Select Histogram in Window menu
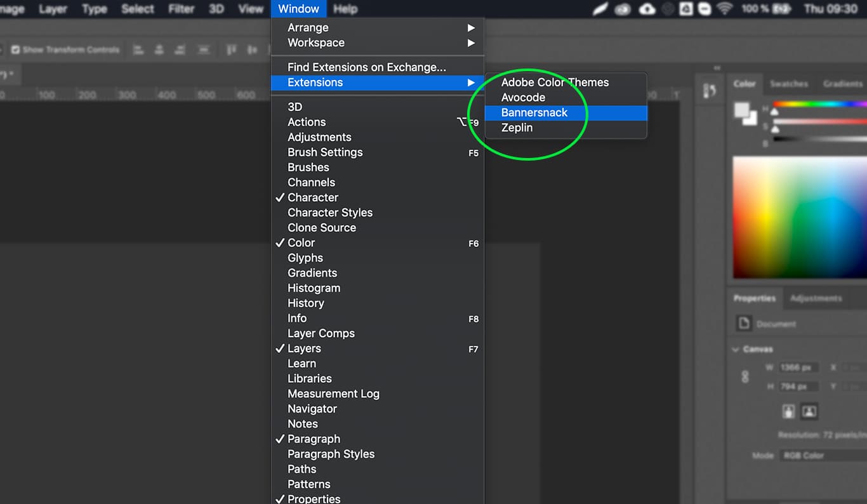 [378, 288]
